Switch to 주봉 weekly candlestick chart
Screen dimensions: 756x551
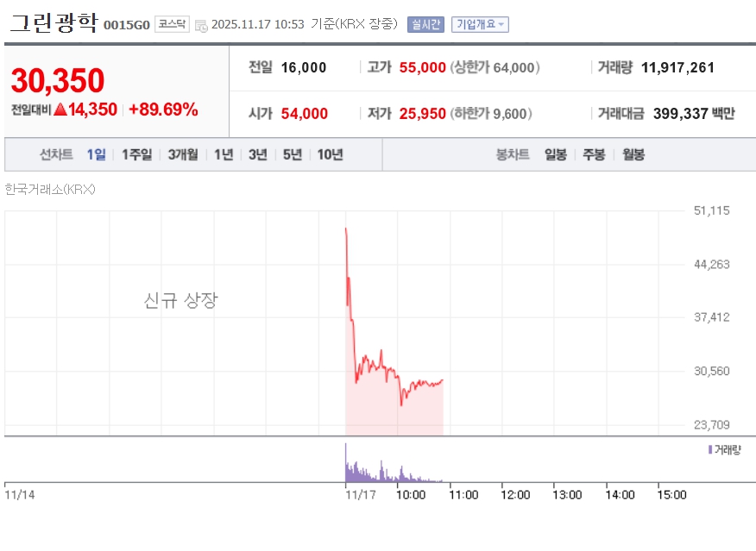tap(594, 154)
